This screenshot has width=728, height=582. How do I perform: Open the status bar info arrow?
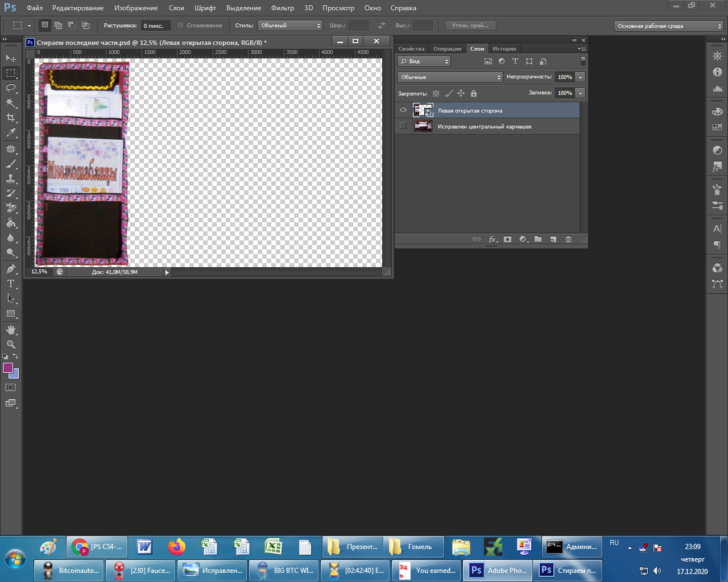167,272
